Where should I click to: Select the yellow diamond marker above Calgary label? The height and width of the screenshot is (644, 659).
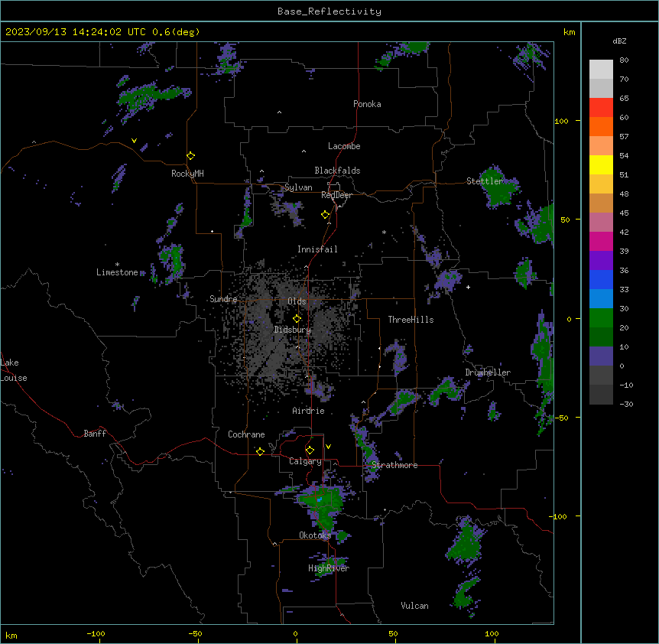coord(310,450)
